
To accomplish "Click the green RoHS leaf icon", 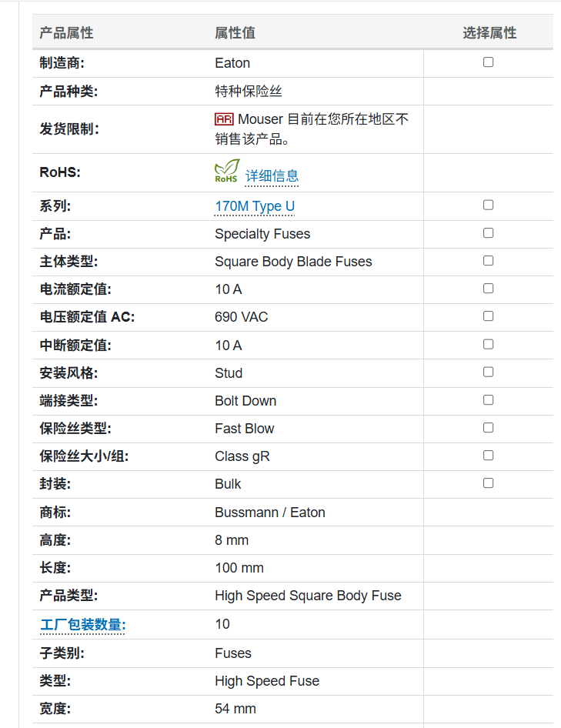I will 227,171.
